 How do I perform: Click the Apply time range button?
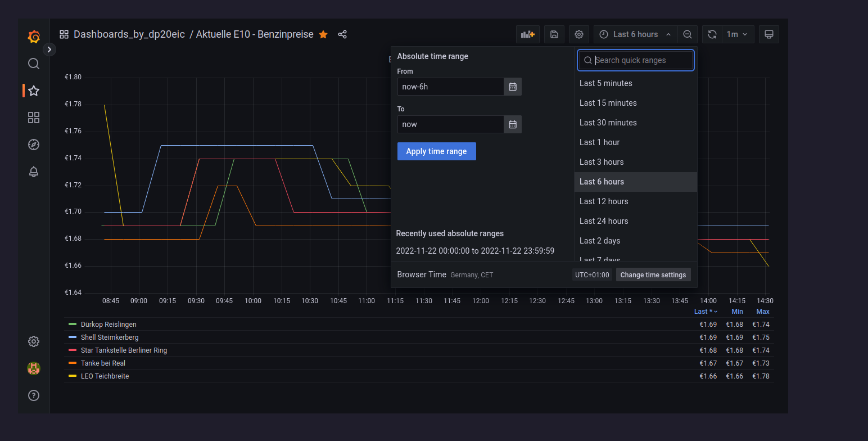436,151
